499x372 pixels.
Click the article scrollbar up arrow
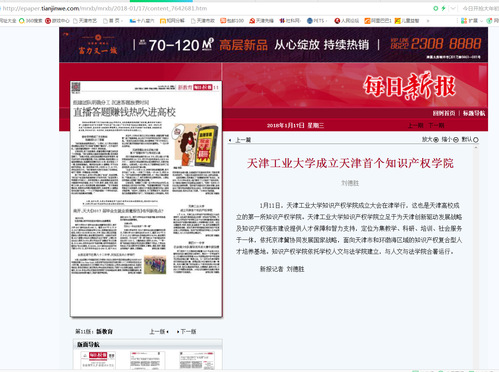coord(476,148)
